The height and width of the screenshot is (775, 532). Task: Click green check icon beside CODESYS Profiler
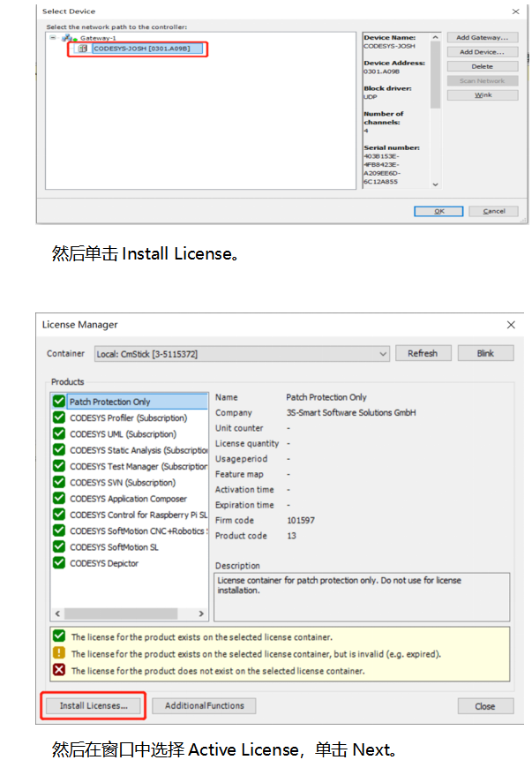(x=59, y=418)
